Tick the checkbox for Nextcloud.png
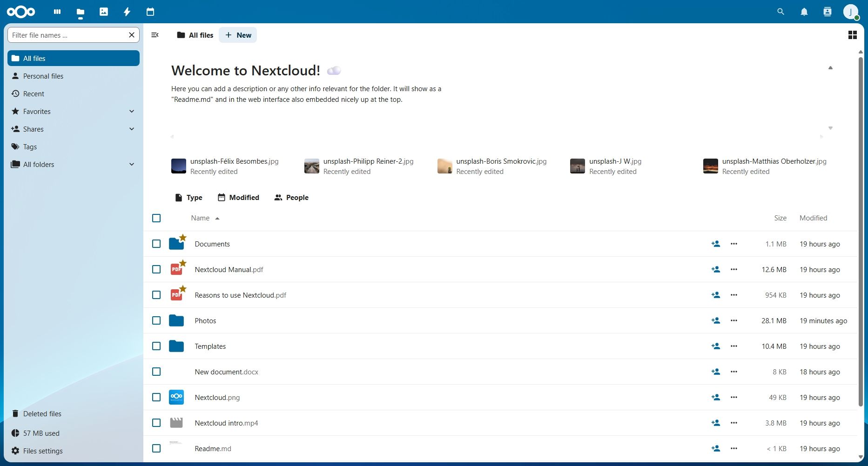Screen dimensions: 868x466 click(x=156, y=397)
